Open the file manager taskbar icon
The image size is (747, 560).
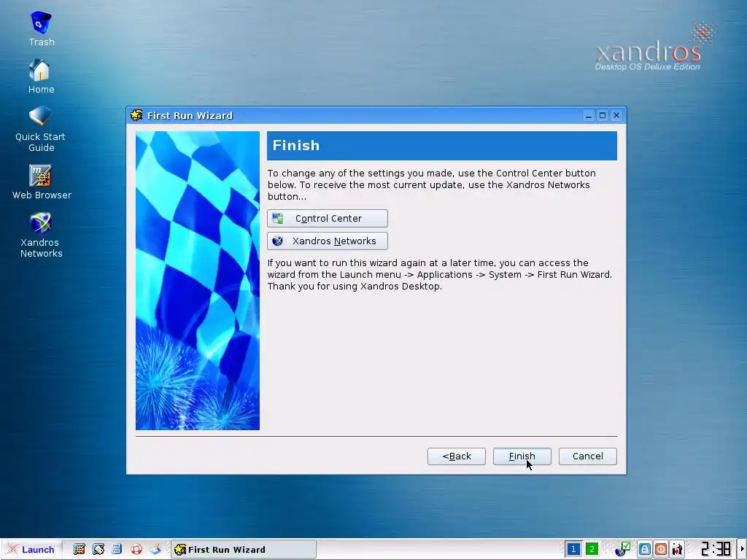tap(117, 550)
